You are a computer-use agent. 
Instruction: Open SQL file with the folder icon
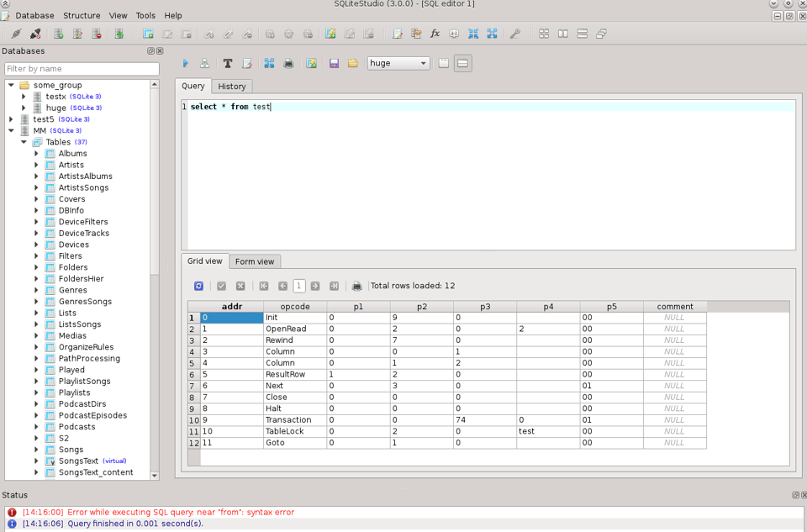pos(353,63)
